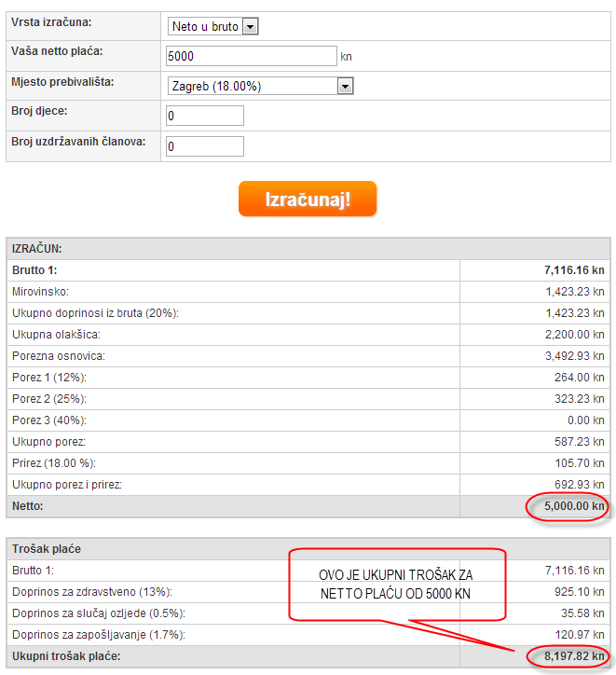Image resolution: width=616 pixels, height=675 pixels.
Task: Click the Broj djece: label
Action: pyautogui.click(x=39, y=111)
